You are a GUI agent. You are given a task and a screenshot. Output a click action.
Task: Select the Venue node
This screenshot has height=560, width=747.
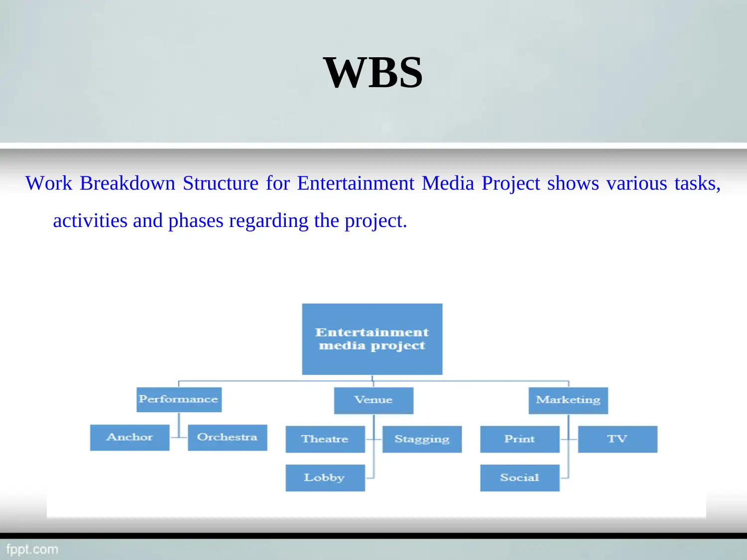(x=373, y=400)
